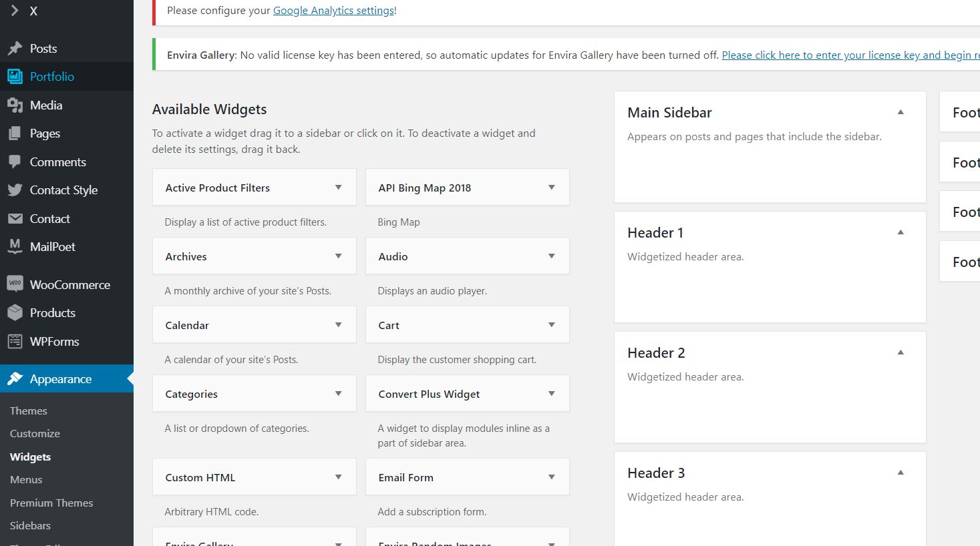
Task: Expand the Active Product Filters widget
Action: (339, 188)
